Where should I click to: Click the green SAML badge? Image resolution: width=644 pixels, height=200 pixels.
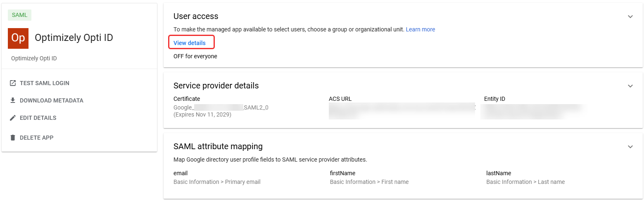(x=19, y=15)
